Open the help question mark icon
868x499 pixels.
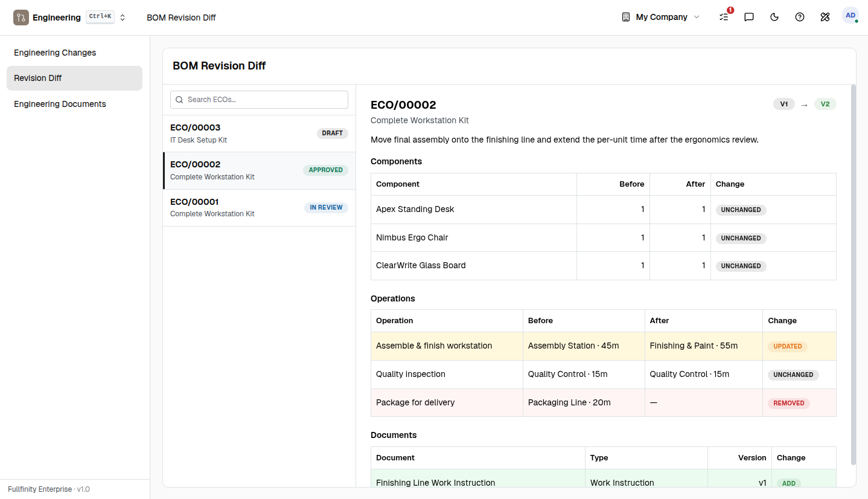(x=800, y=17)
